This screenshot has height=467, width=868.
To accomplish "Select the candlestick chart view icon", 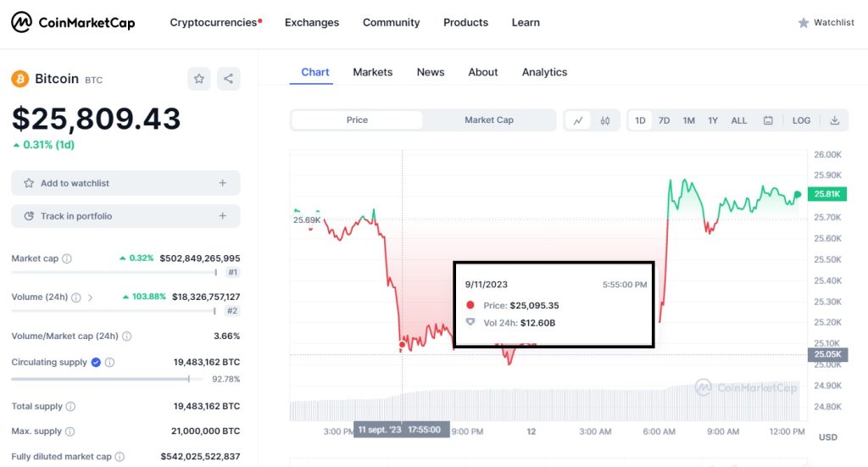I will (x=605, y=120).
